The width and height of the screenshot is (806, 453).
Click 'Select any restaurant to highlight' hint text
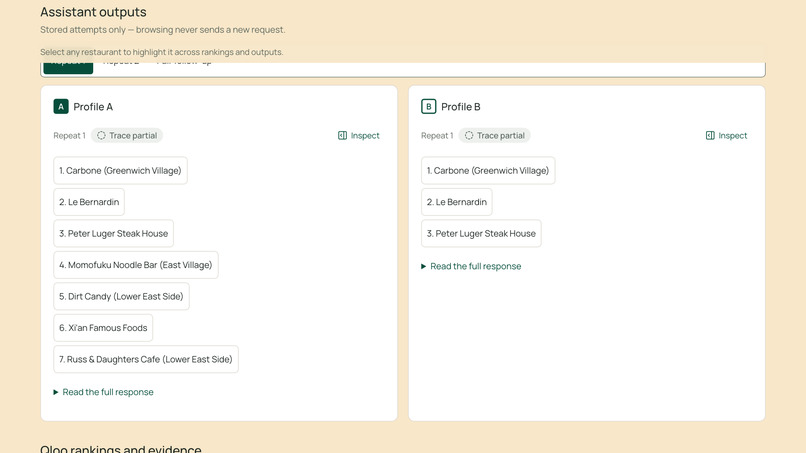161,52
